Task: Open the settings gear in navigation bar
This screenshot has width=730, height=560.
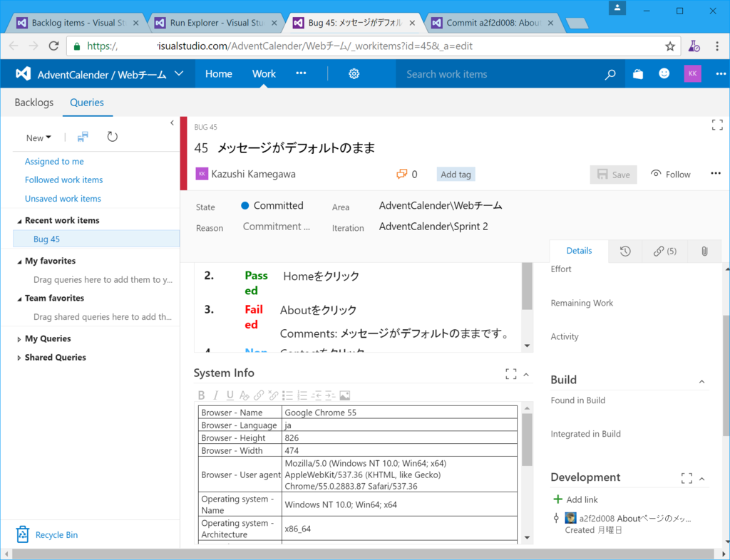Action: click(354, 74)
